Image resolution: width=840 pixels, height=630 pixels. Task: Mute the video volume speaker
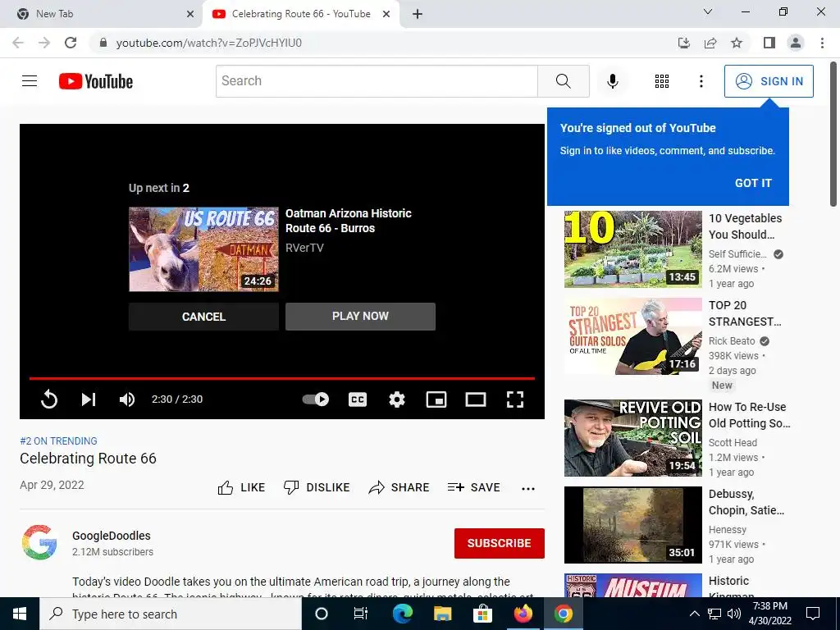(x=127, y=399)
